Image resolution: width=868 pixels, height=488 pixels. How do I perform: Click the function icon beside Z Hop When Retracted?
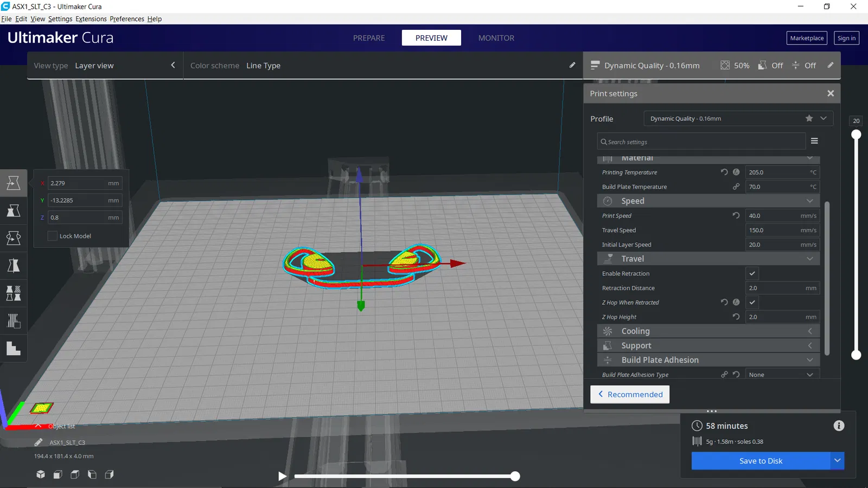[736, 302]
